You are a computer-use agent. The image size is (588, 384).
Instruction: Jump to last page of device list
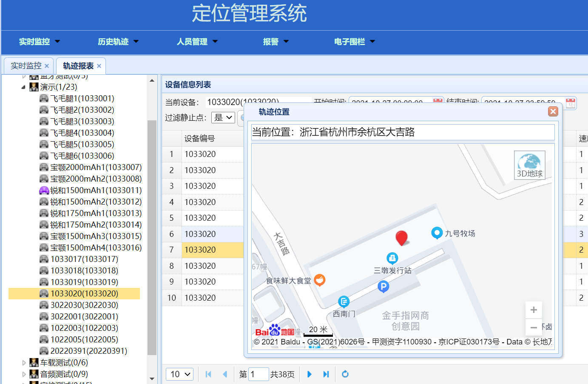(326, 374)
